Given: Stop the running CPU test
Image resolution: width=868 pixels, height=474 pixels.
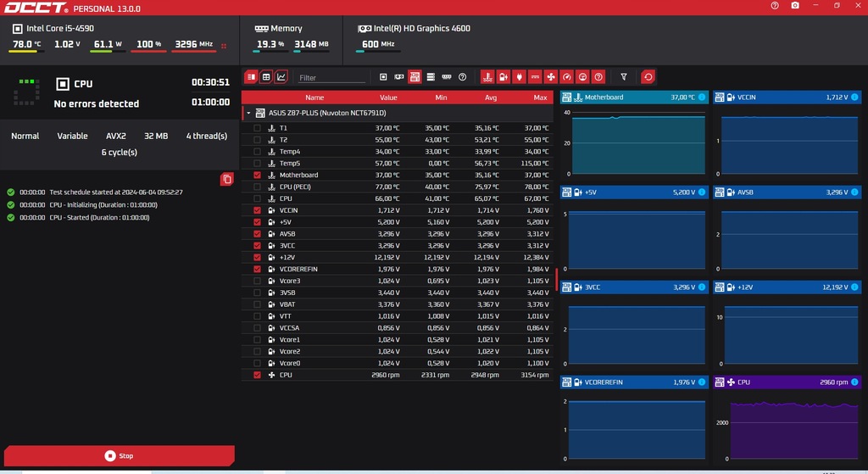Looking at the screenshot, I should pyautogui.click(x=119, y=455).
